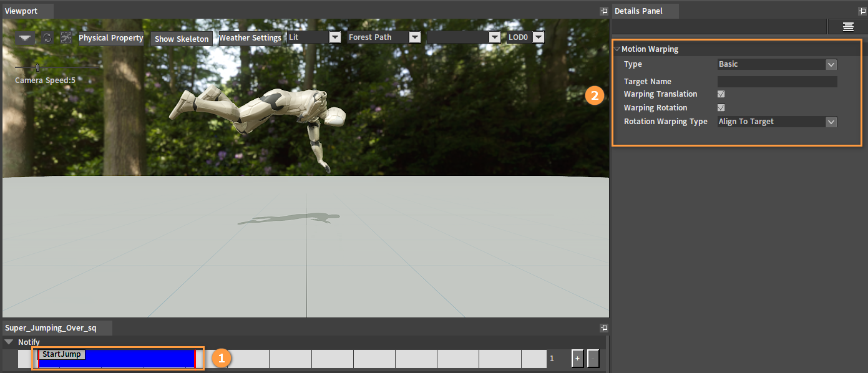
Task: Remove notify track with minus button
Action: tap(593, 359)
